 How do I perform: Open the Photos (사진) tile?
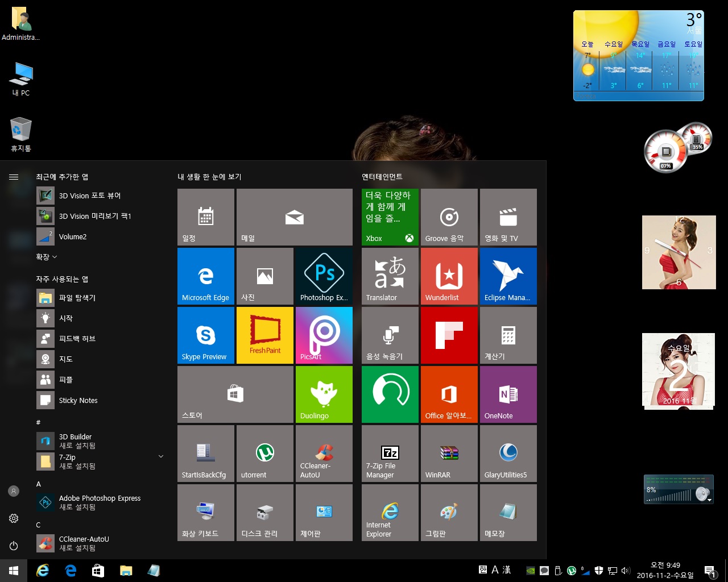(265, 276)
